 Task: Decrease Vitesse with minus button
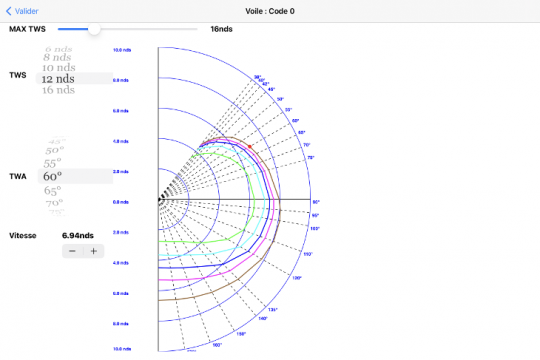[x=72, y=251]
